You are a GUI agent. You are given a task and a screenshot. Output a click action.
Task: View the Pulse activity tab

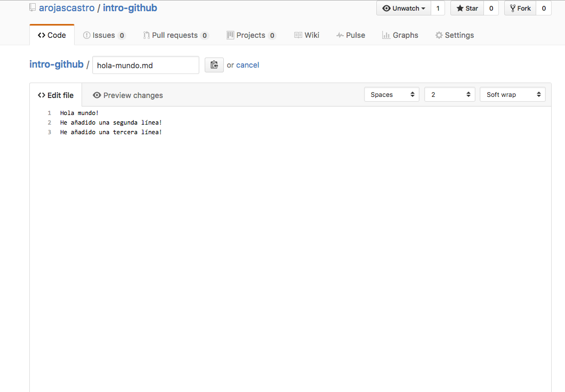(350, 35)
